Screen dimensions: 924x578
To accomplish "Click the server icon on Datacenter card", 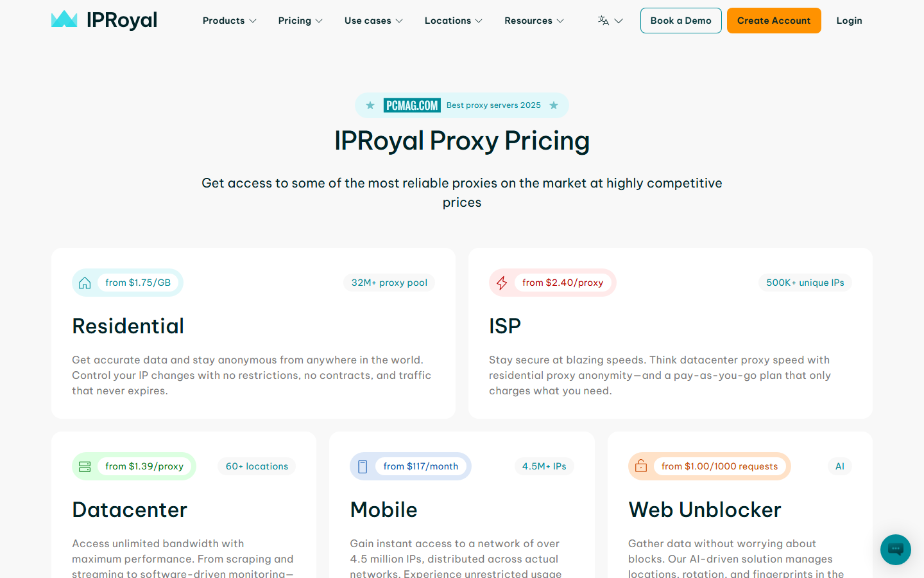I will pyautogui.click(x=85, y=466).
